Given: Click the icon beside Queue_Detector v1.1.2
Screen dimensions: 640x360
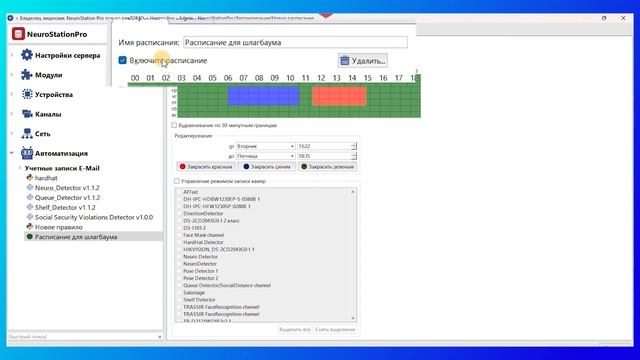Looking at the screenshot, I should pyautogui.click(x=29, y=197).
